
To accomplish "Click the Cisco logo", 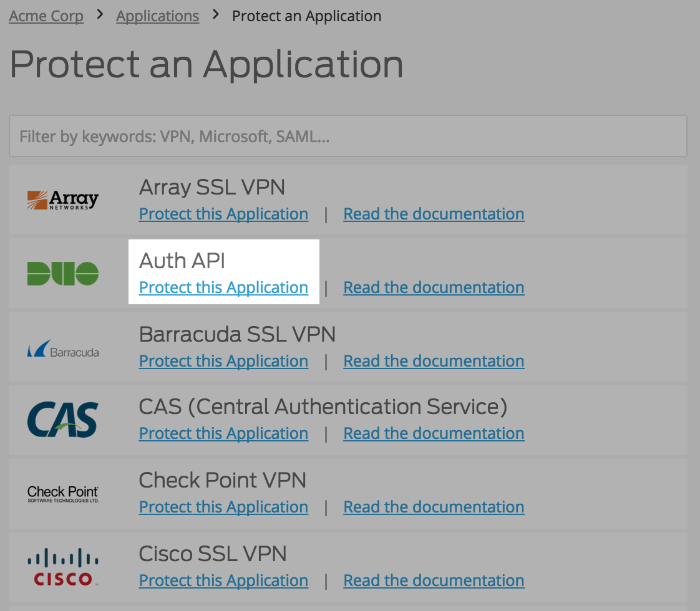I will [63, 567].
